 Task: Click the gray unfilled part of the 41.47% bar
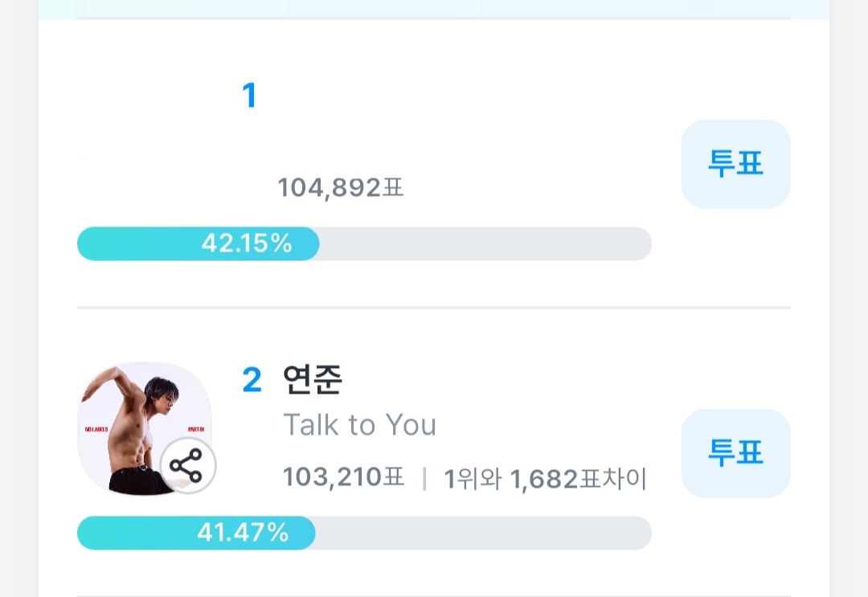pyautogui.click(x=482, y=533)
